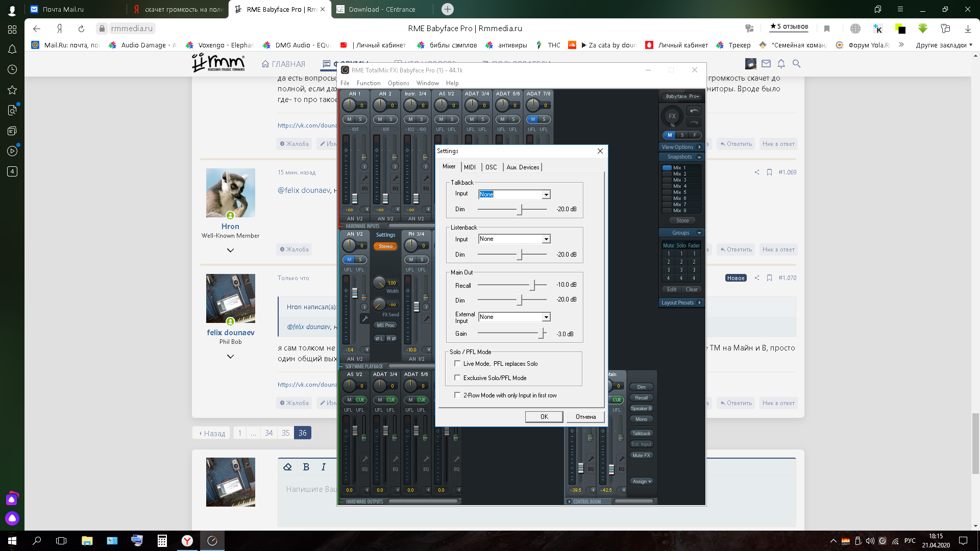Open the Aux. Devices tab
Screen dimensions: 980x551
click(x=522, y=167)
